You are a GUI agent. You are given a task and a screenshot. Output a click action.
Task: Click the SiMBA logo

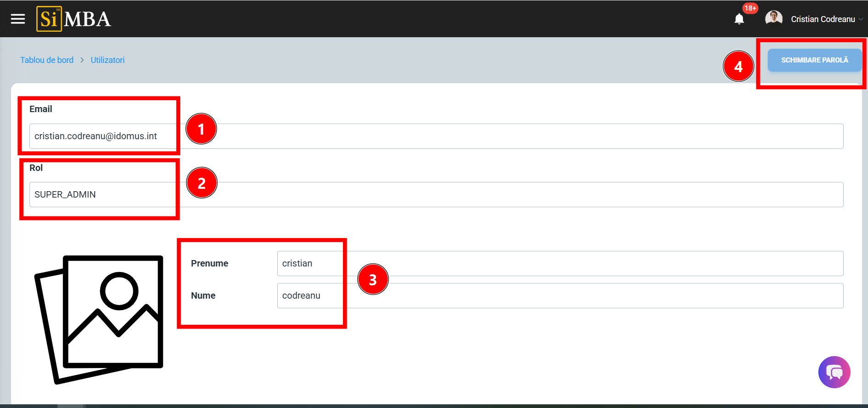pyautogui.click(x=74, y=19)
